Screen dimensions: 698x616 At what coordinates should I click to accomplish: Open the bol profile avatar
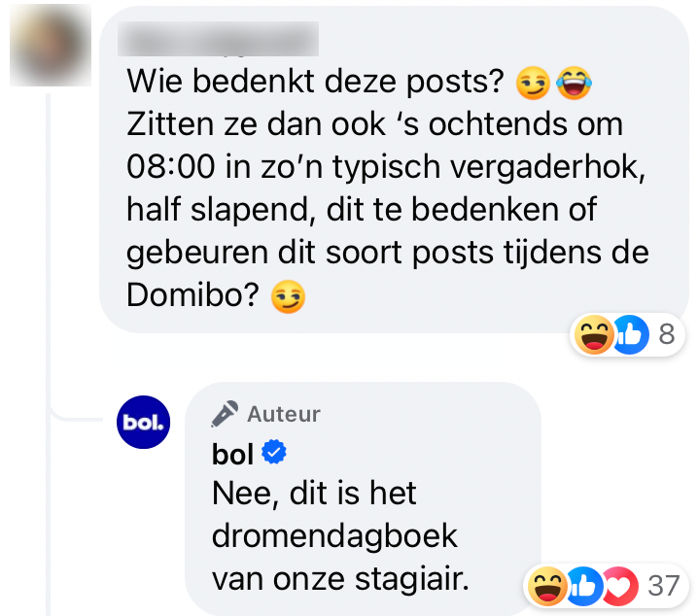point(143,422)
